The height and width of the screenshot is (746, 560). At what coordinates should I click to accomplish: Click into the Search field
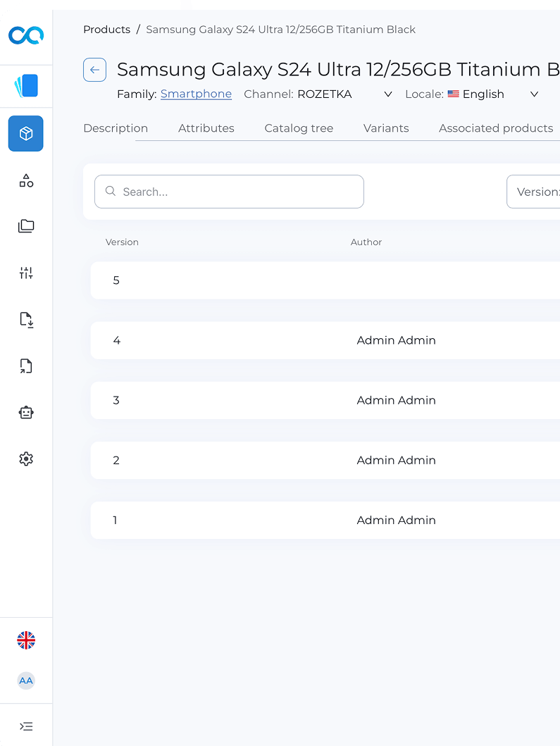pos(230,192)
